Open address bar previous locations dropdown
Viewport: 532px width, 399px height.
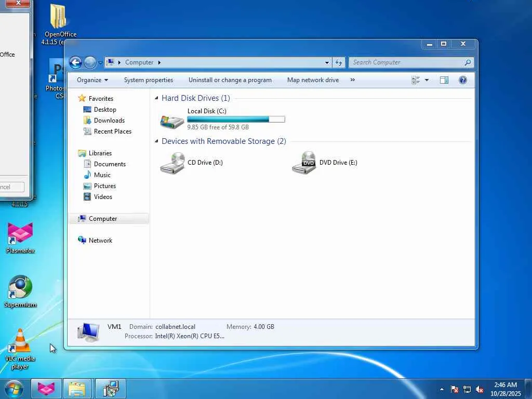click(x=327, y=62)
